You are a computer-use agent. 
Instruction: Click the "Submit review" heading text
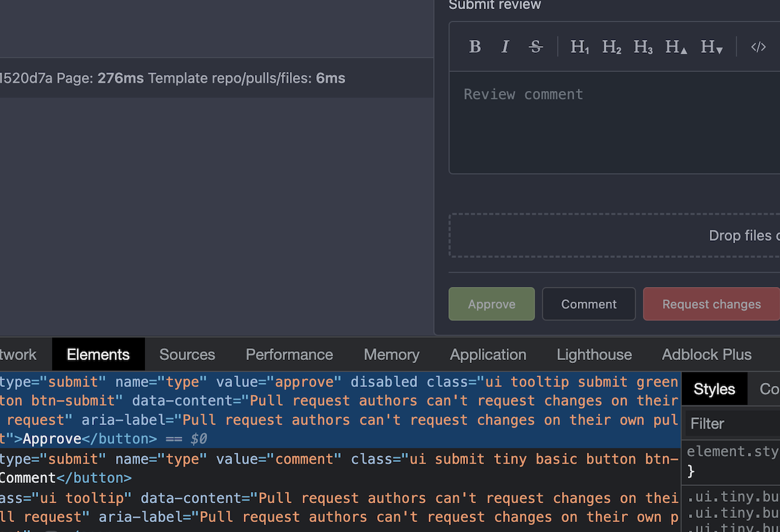click(x=494, y=5)
